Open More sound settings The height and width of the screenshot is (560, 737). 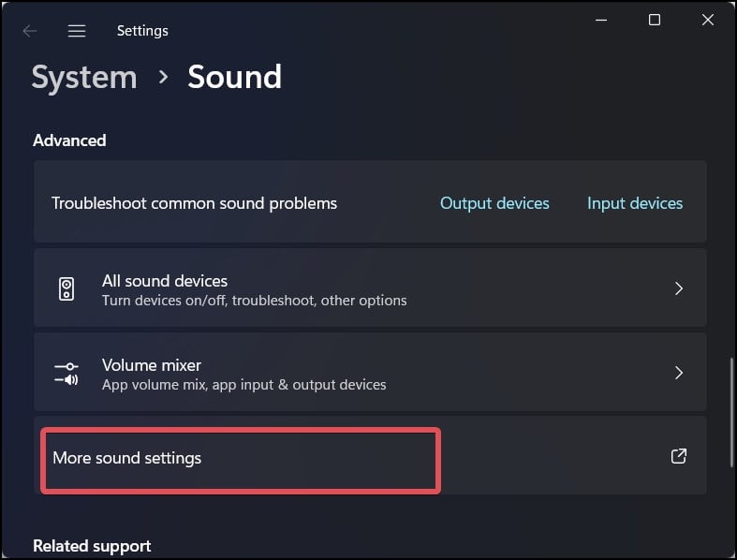pyautogui.click(x=370, y=456)
